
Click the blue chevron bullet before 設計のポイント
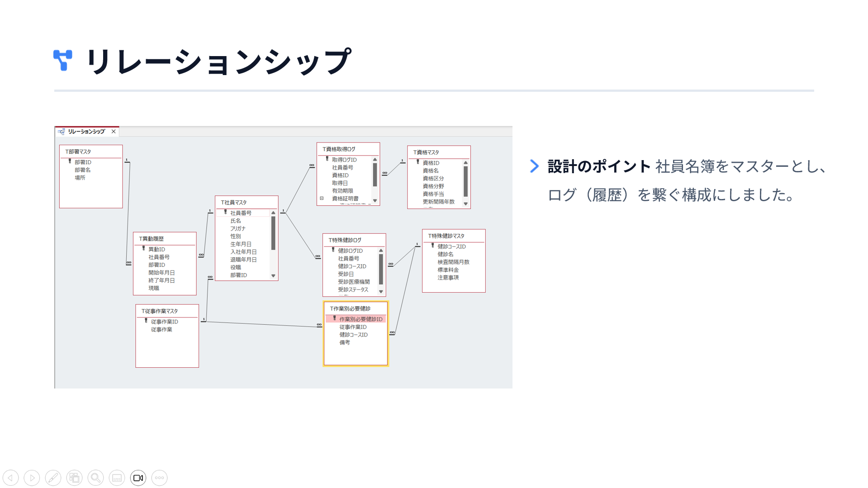(534, 166)
